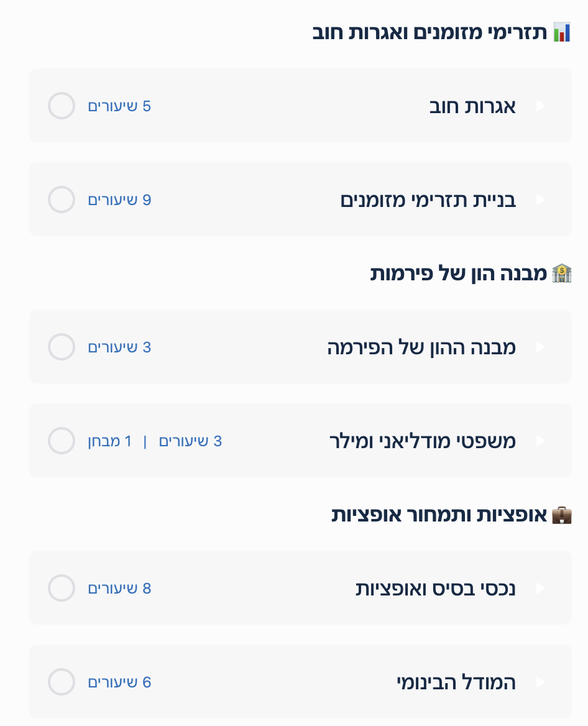
Task: Mark נכסי בסיס ואופציות as complete
Action: pos(62,588)
